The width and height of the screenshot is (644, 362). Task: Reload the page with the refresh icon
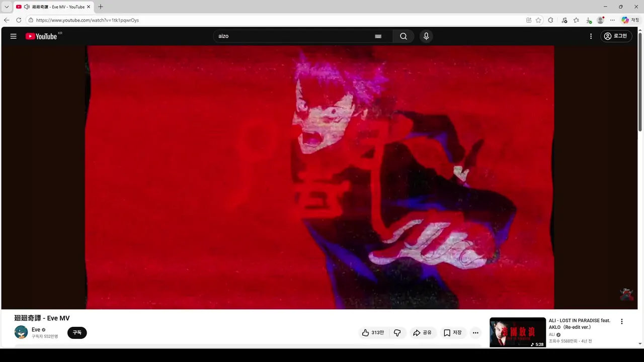tap(19, 20)
